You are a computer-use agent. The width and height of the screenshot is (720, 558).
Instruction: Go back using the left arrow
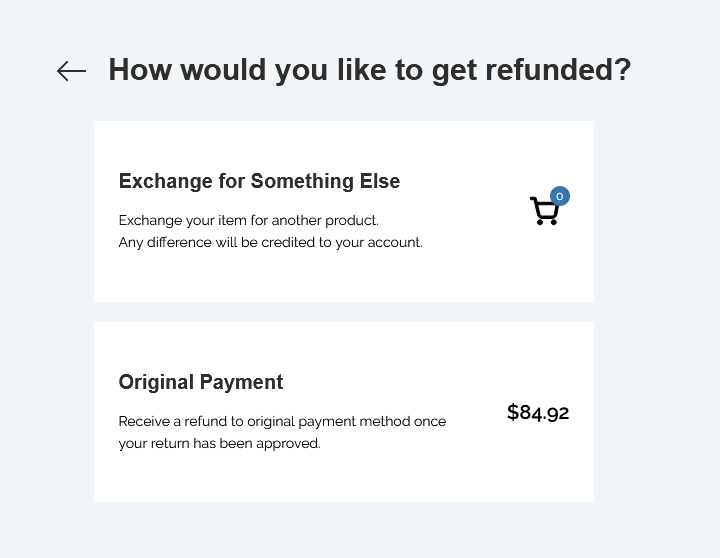pos(72,71)
